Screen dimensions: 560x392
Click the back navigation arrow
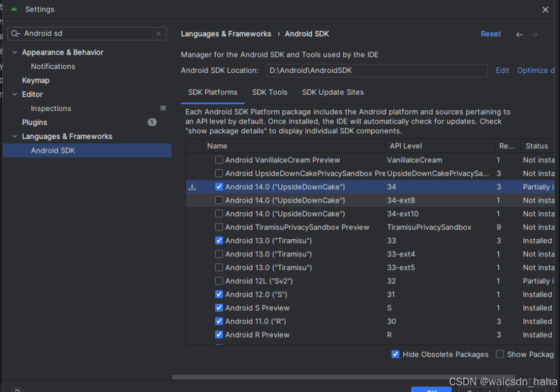pos(519,34)
